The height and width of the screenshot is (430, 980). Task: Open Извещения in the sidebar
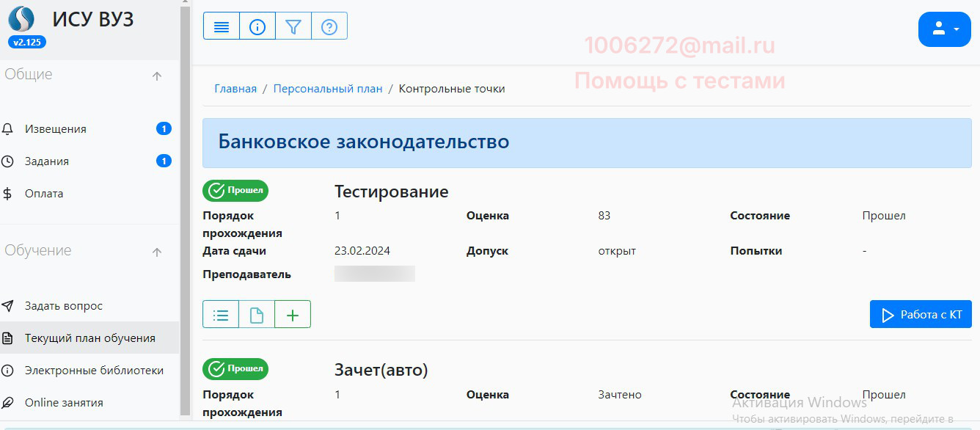56,129
